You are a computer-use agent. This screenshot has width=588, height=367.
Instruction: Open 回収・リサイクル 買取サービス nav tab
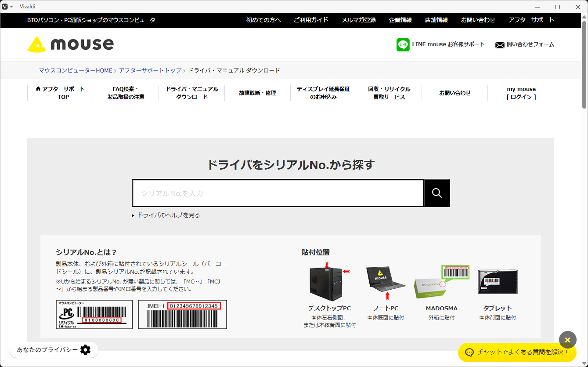tap(389, 93)
